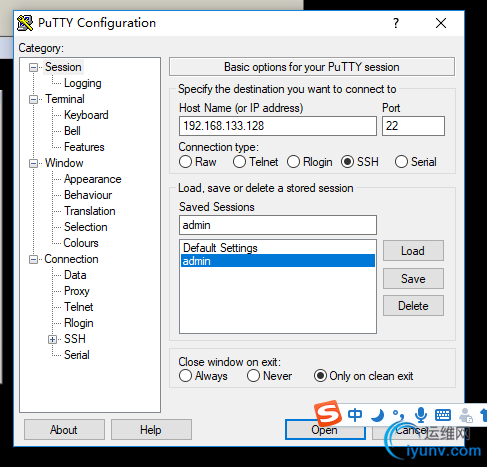The height and width of the screenshot is (467, 487).
Task: Click the PuTTY icon in title bar
Action: point(25,23)
